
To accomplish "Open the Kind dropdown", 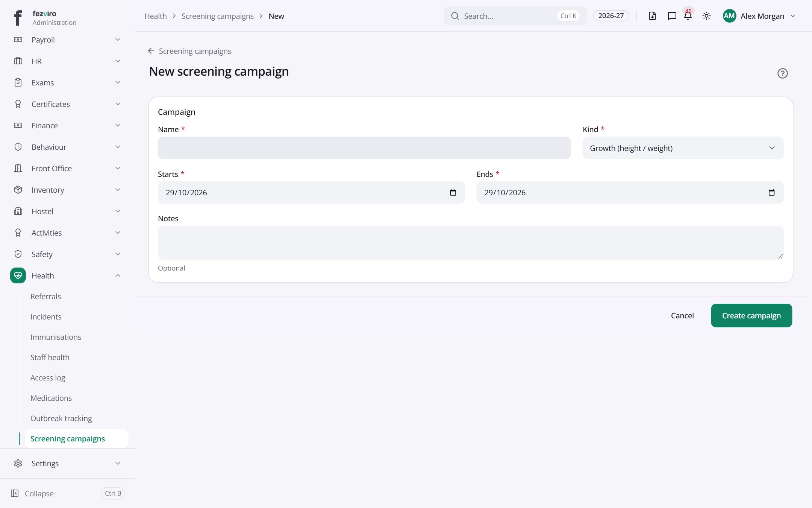I will (x=683, y=148).
